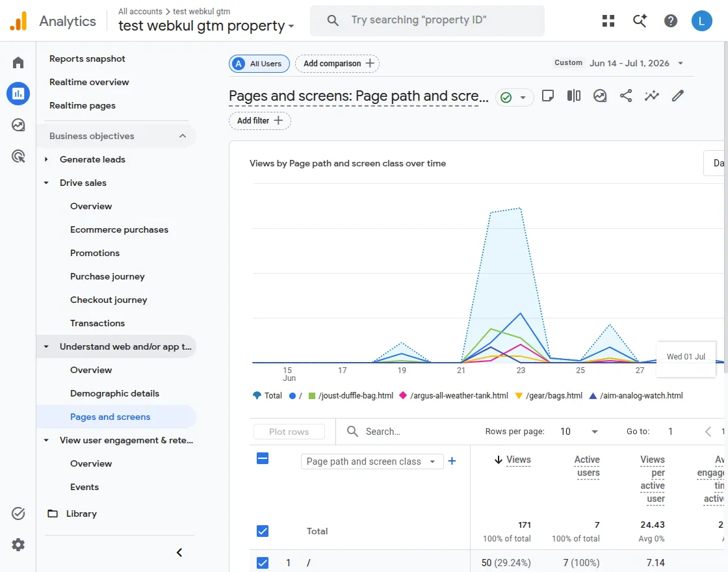Click the top property ID search box
This screenshot has width=728, height=572.
pos(427,20)
